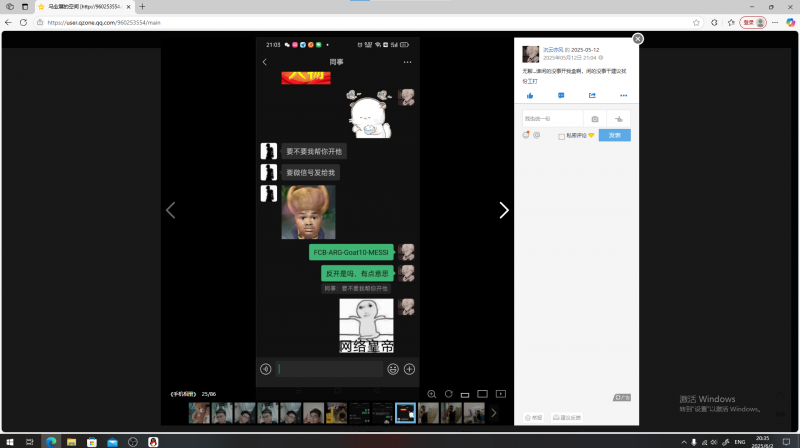Open the poster's name link
Viewport: 800px width, 448px height.
click(x=553, y=50)
